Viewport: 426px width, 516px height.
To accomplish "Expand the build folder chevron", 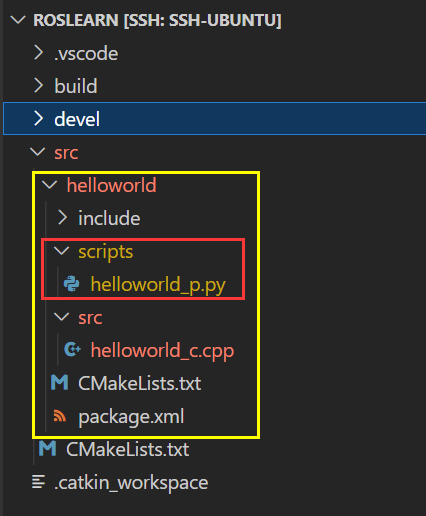I will click(39, 86).
